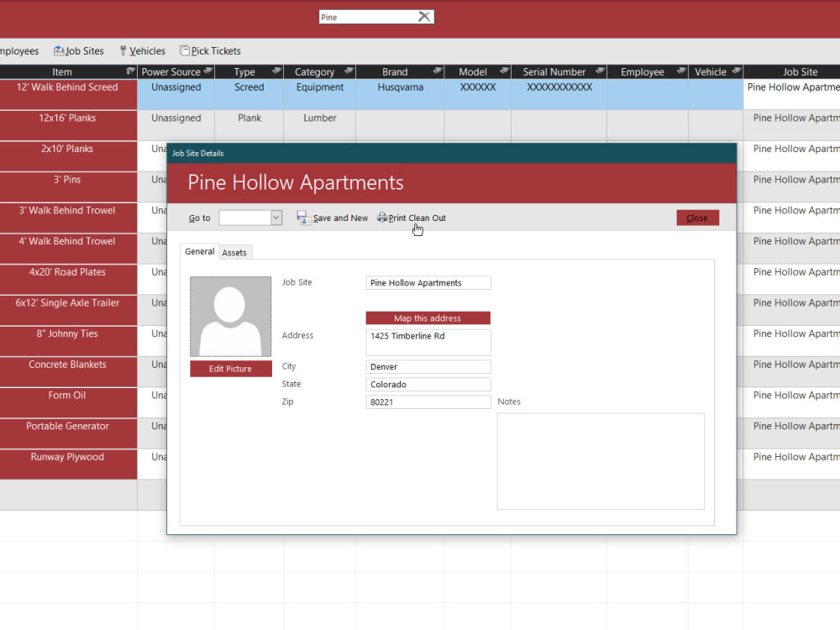The image size is (840, 630).
Task: Open Pick Tickets via its icon
Action: pos(184,51)
